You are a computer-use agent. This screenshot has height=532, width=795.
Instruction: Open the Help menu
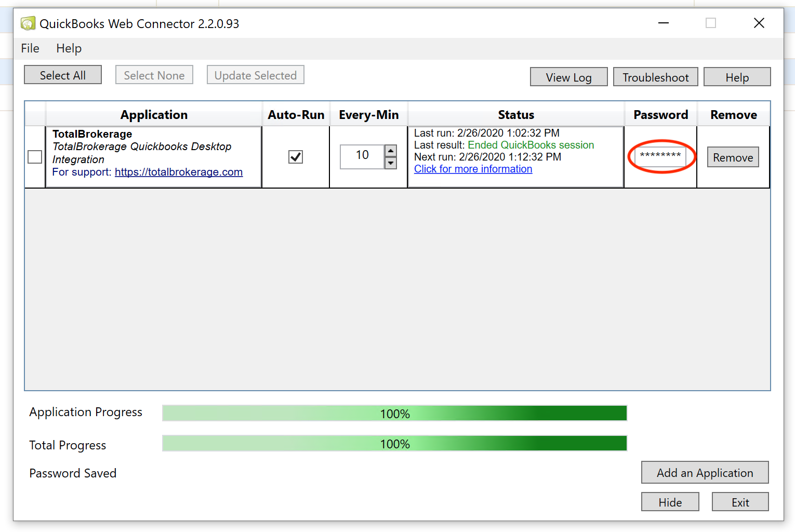point(69,48)
